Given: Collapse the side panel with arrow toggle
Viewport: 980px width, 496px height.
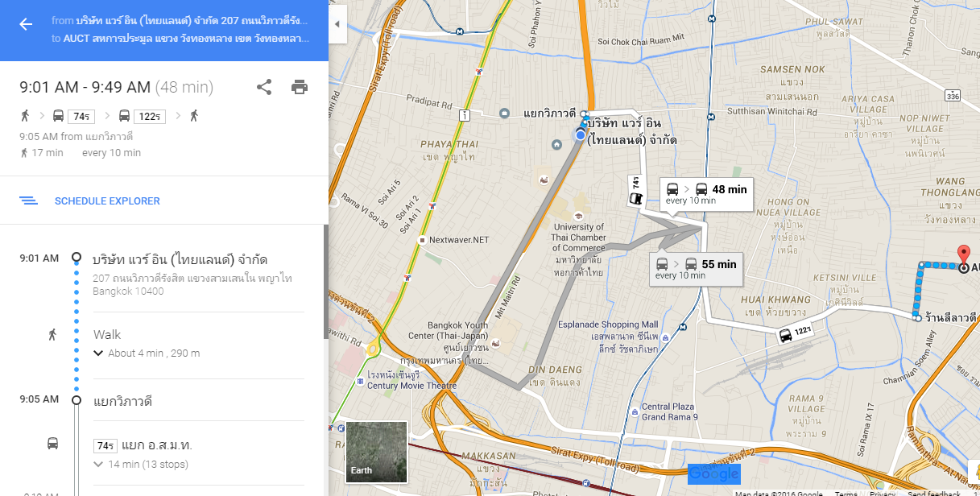Looking at the screenshot, I should tap(337, 24).
